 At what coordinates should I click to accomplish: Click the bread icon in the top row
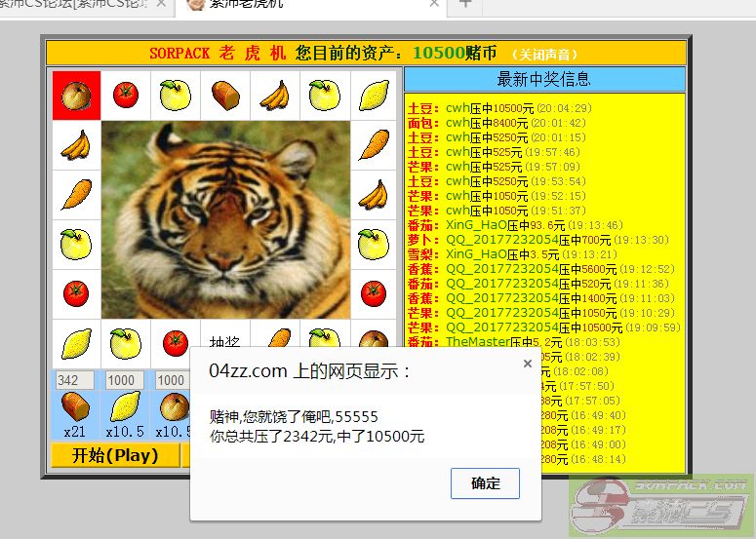click(x=225, y=96)
